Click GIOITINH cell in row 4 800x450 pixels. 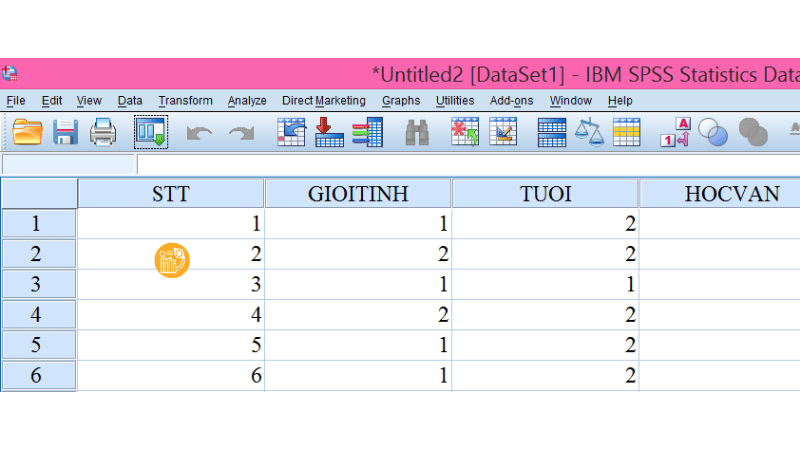pyautogui.click(x=358, y=314)
